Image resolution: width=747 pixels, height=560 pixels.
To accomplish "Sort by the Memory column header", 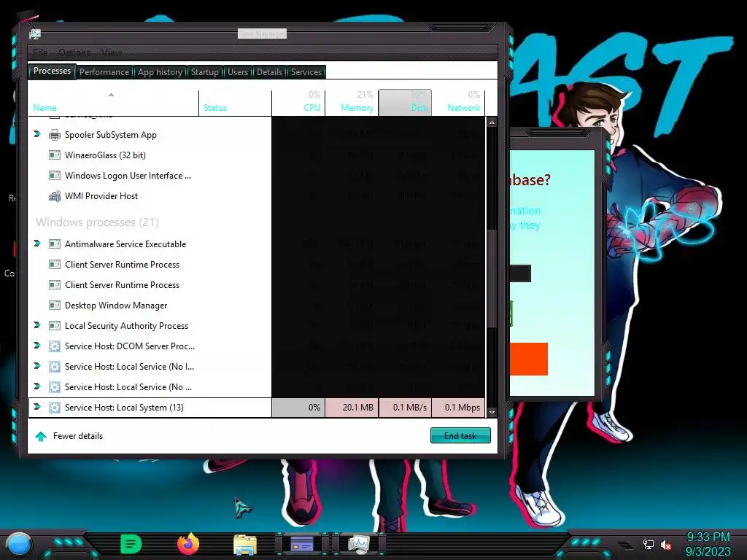I will pyautogui.click(x=352, y=103).
